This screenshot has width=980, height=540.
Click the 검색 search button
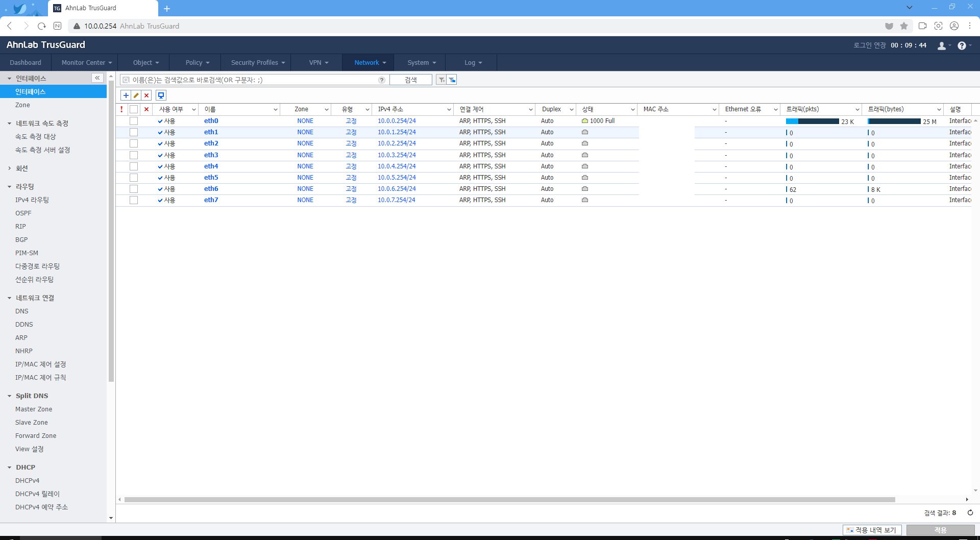411,80
